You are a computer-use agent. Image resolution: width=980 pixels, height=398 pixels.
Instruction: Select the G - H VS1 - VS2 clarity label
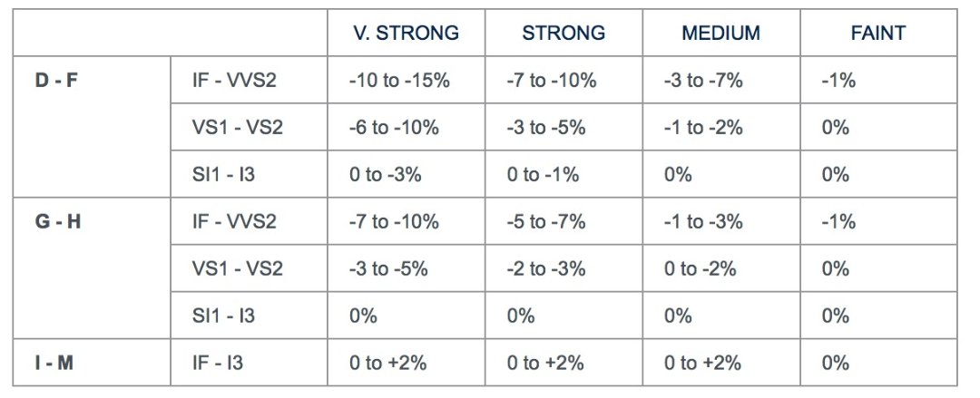(230, 269)
